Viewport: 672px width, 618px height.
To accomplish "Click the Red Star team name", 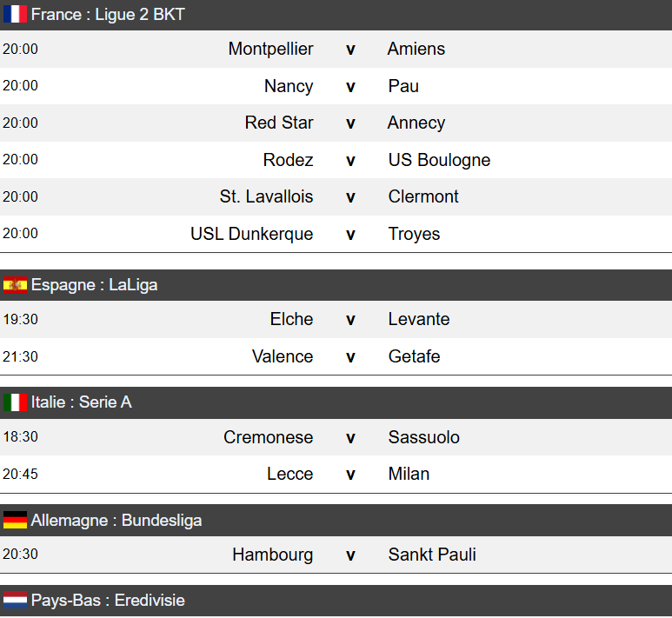I will coord(279,123).
